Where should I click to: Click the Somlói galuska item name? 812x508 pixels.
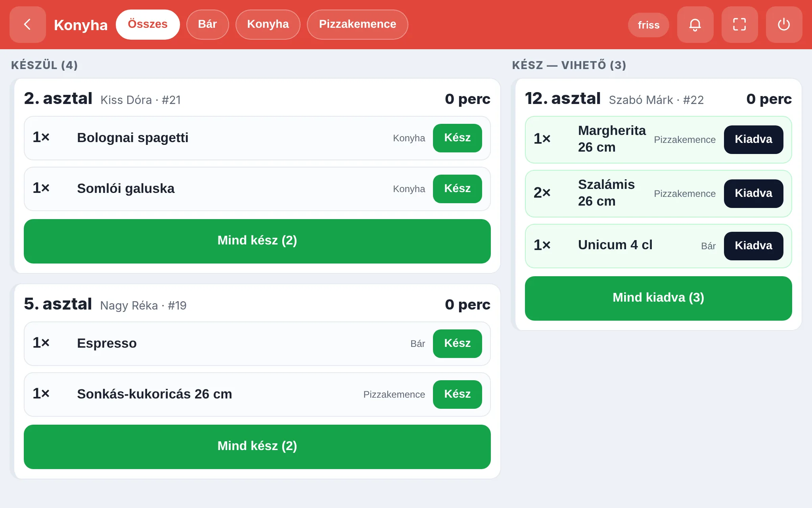click(x=126, y=189)
